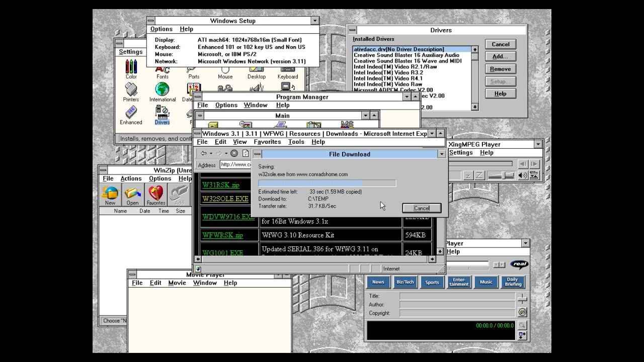Open Main group control menu box
The width and height of the screenshot is (644, 362).
click(x=200, y=116)
